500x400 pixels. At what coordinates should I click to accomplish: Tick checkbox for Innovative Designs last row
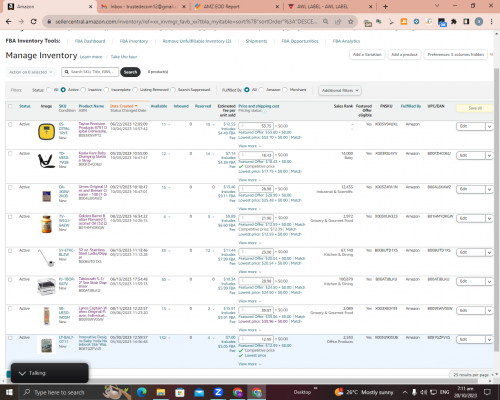tap(10, 338)
